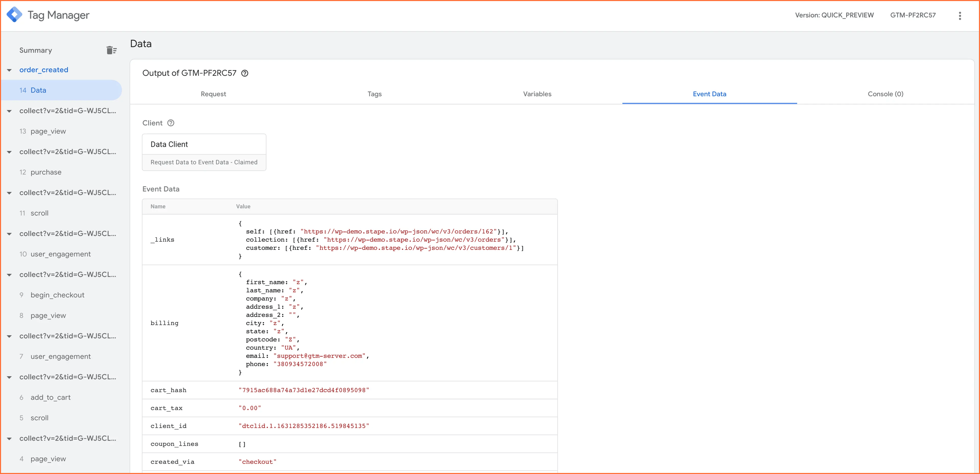This screenshot has width=980, height=474.
Task: Select event 4 page_view
Action: 62,459
